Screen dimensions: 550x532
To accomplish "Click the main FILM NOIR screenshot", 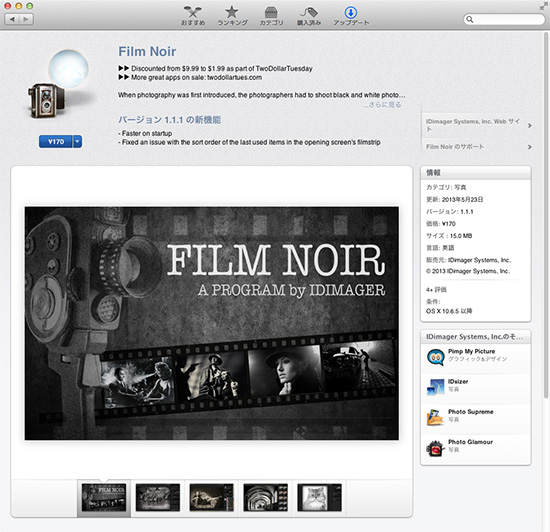I will [x=212, y=323].
